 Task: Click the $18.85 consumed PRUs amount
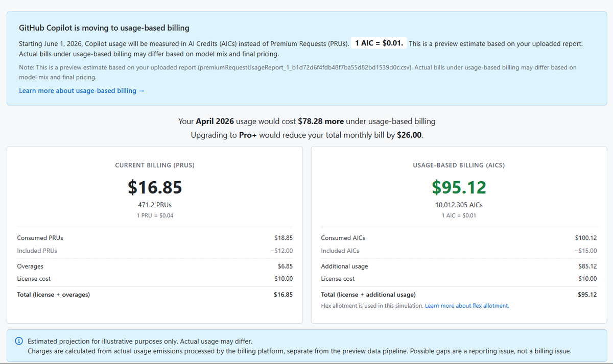pos(284,238)
